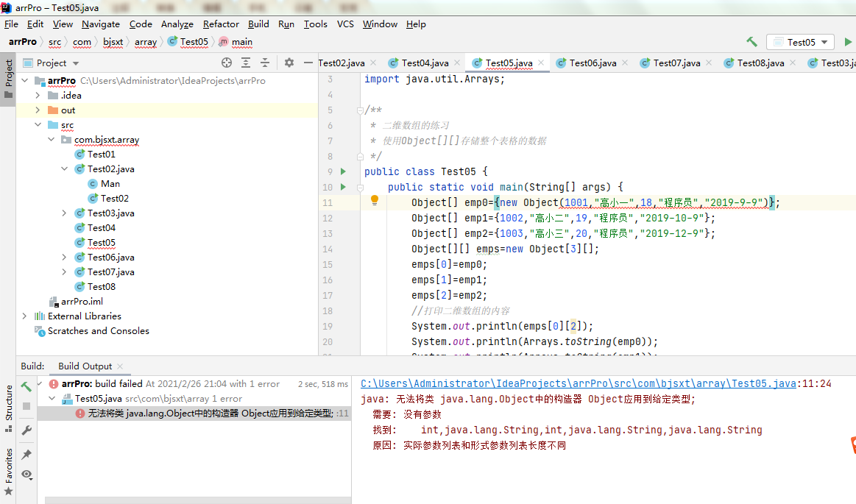
Task: Click the Build project hammer icon
Action: click(x=751, y=42)
